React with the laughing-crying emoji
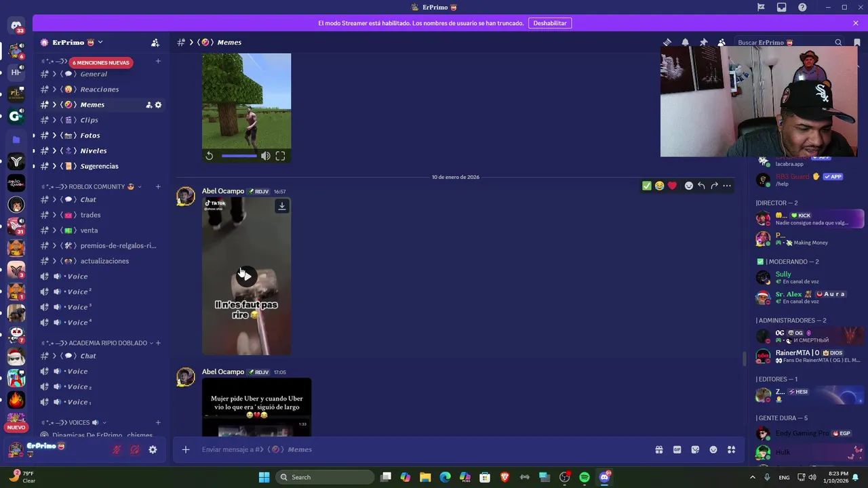 pyautogui.click(x=659, y=186)
